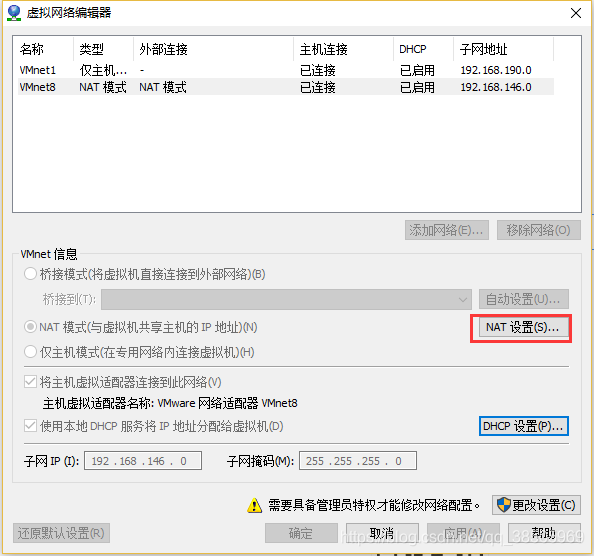Click 还原默认设置(R) button

tap(61, 533)
